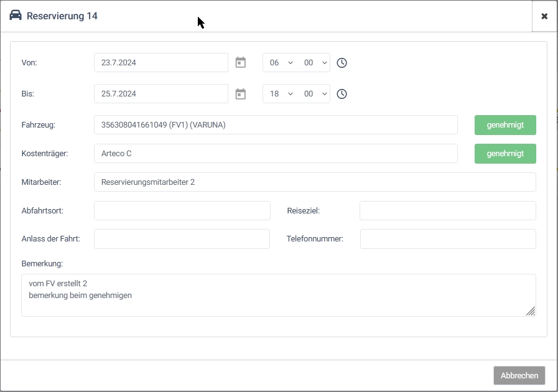Open the calendar picker for the Bis date

240,93
